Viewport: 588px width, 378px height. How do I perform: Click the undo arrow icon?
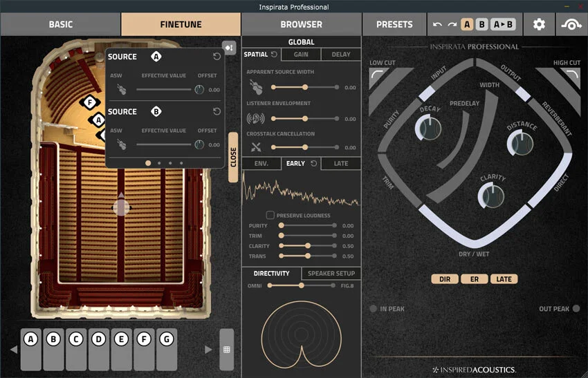pos(437,24)
